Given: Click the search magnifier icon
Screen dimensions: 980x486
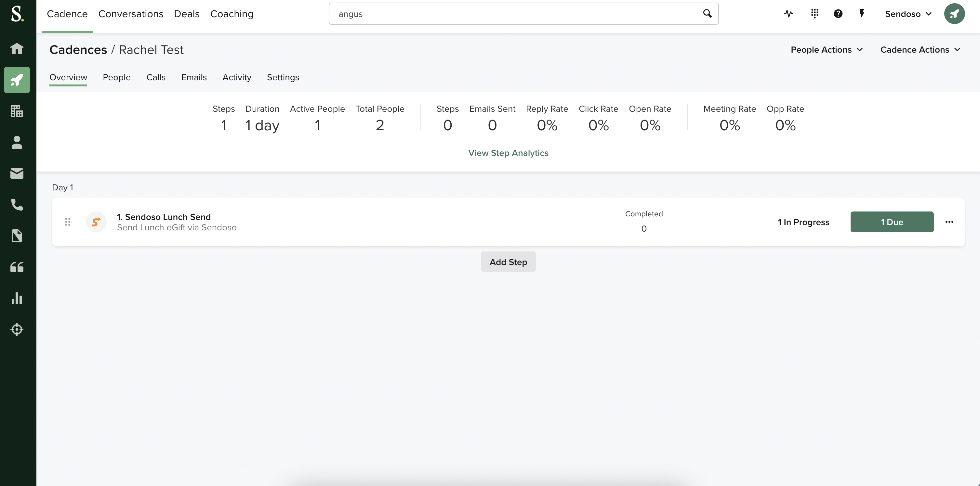Looking at the screenshot, I should click(707, 14).
